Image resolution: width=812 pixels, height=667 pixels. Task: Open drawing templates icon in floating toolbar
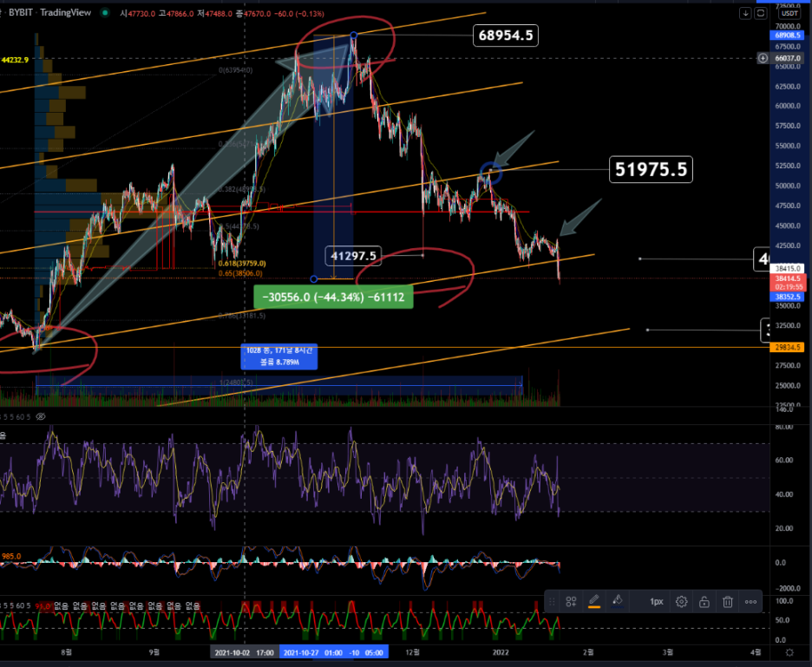571,602
